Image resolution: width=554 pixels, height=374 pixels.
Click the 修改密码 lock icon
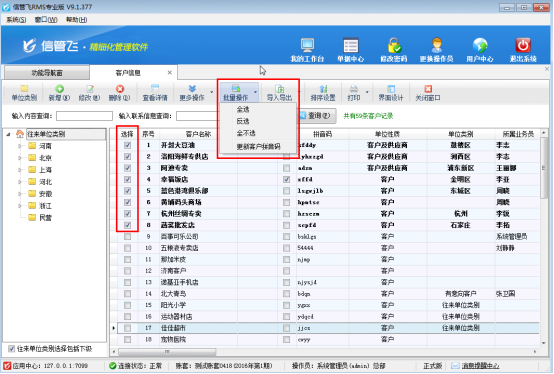click(x=394, y=46)
